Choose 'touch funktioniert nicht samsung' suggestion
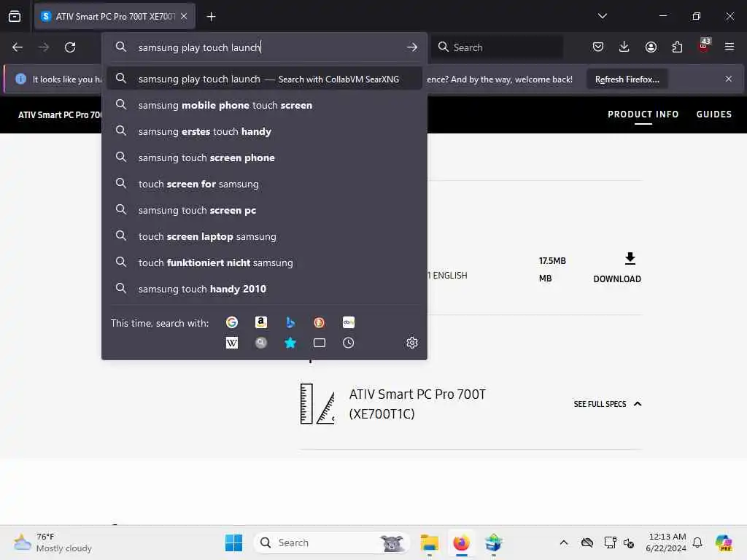This screenshot has height=560, width=747. click(264, 262)
